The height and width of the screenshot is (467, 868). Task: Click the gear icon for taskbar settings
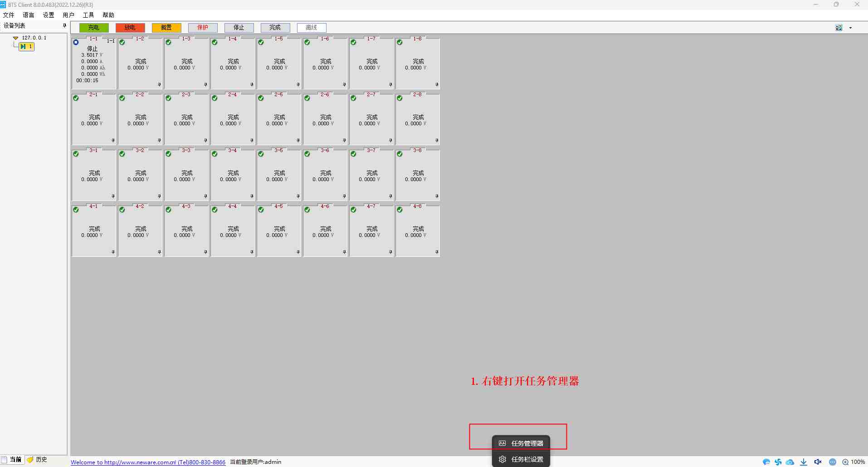(502, 459)
